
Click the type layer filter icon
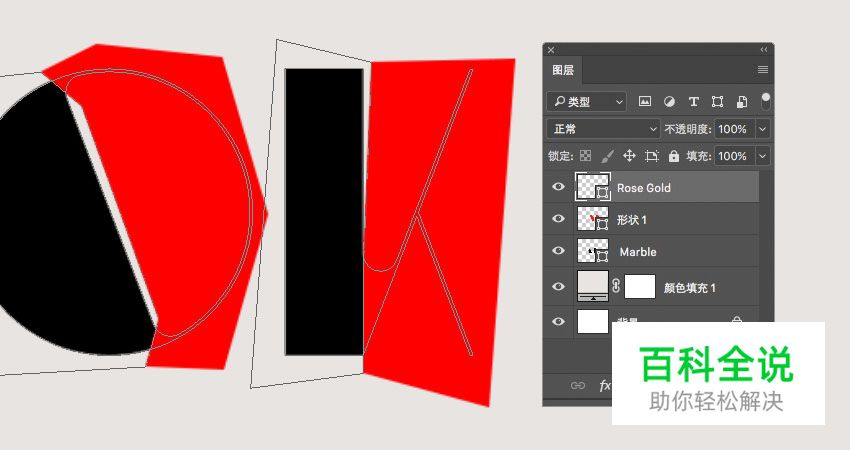tap(693, 102)
